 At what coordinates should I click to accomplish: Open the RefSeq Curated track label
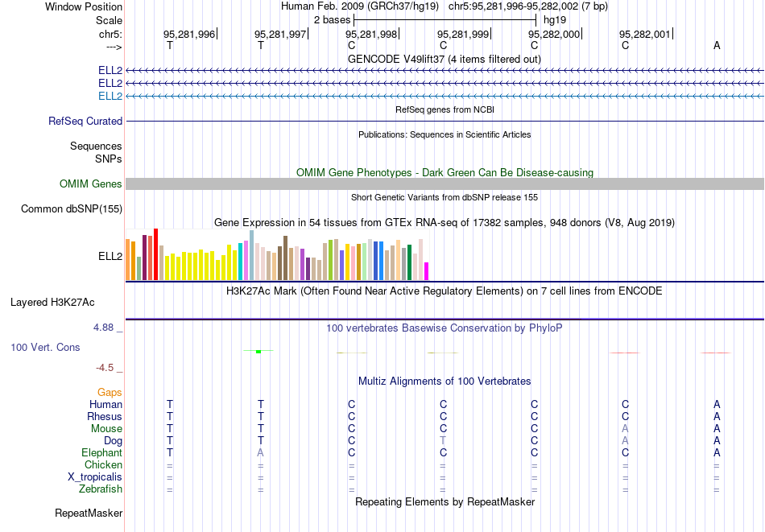click(x=85, y=121)
